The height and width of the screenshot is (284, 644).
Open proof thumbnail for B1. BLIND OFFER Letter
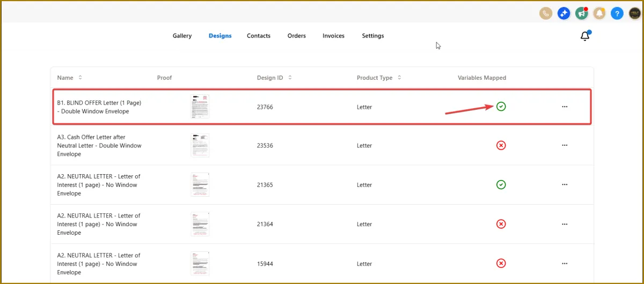tap(200, 106)
